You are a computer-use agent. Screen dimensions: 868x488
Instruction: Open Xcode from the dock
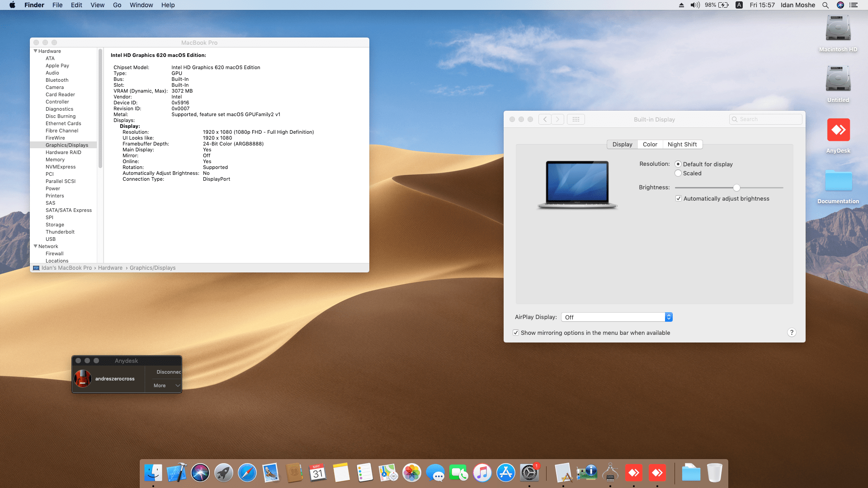(x=176, y=473)
